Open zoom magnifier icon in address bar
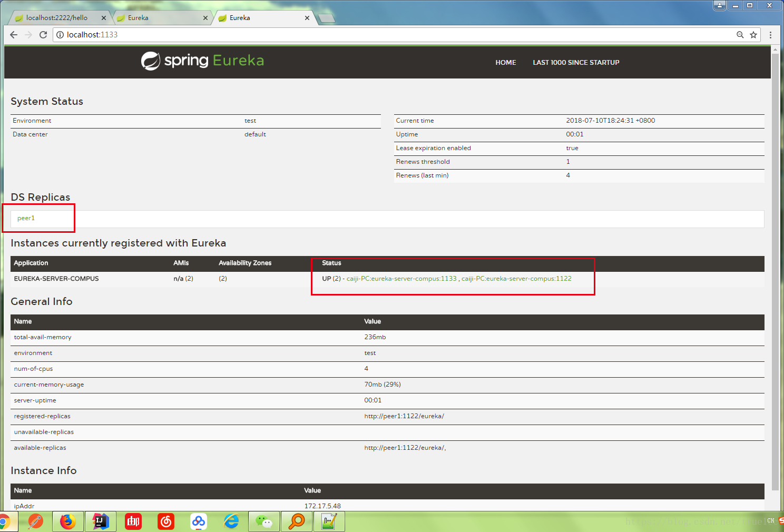784x532 pixels. [x=740, y=35]
